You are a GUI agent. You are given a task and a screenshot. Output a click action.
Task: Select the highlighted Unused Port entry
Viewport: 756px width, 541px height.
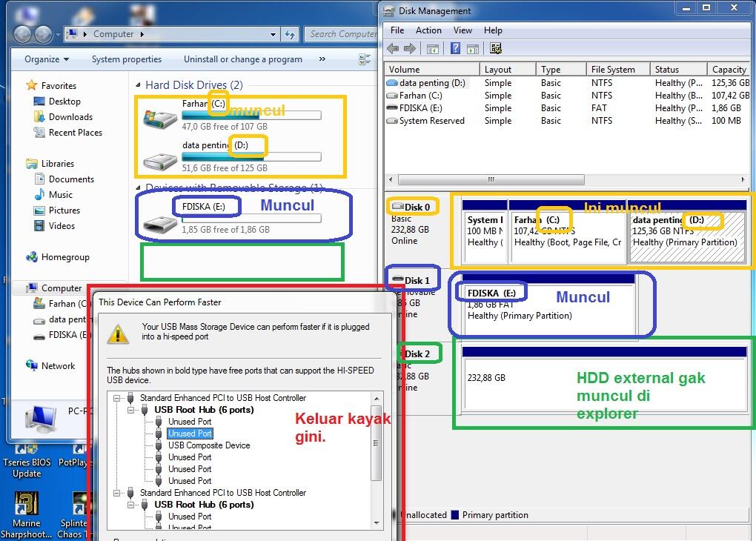pos(190,434)
